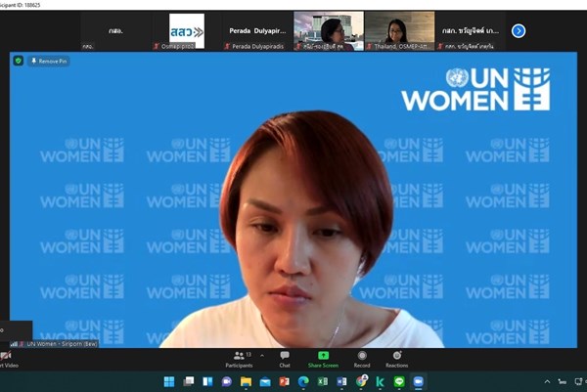Select the Perada Dulyapiradis participant tile
This screenshot has width=587, height=392.
257,31
